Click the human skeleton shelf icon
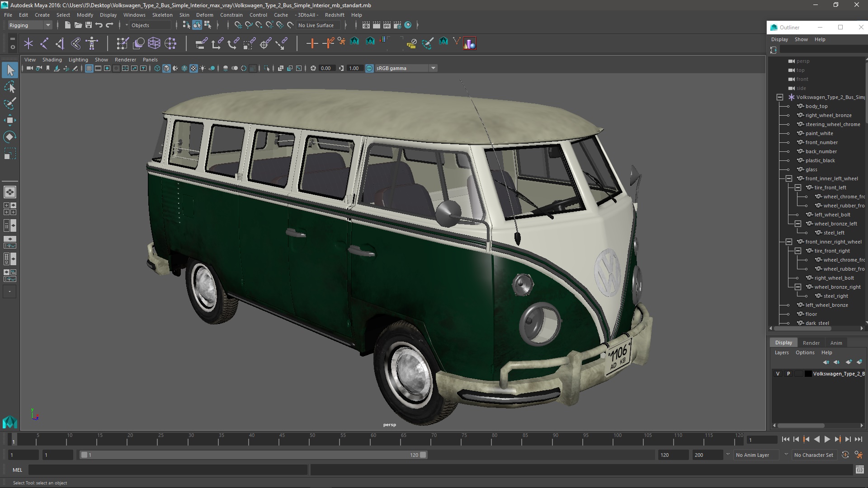The height and width of the screenshot is (488, 868). point(92,43)
